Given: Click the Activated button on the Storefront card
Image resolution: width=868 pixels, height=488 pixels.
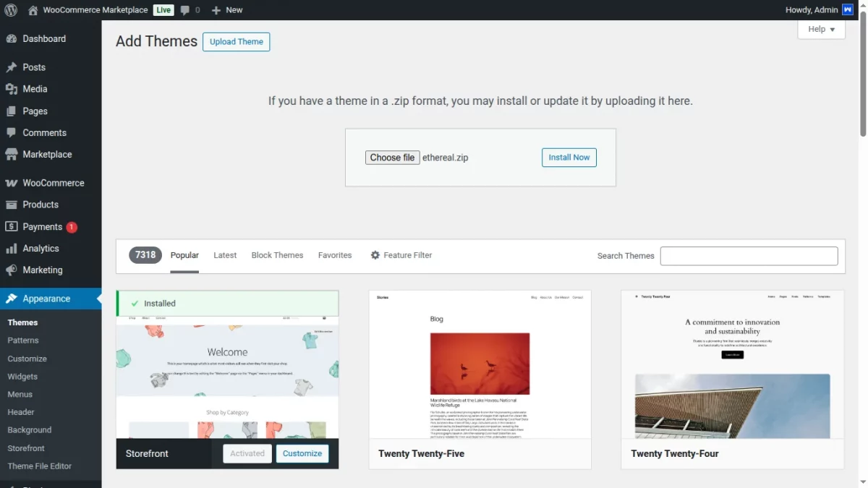Looking at the screenshot, I should tap(247, 453).
